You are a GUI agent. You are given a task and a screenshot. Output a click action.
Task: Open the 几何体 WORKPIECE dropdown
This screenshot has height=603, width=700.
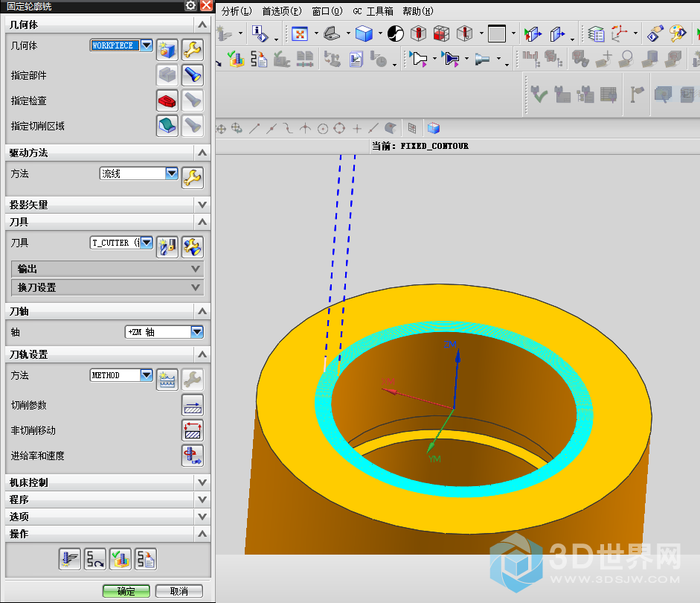pos(147,45)
